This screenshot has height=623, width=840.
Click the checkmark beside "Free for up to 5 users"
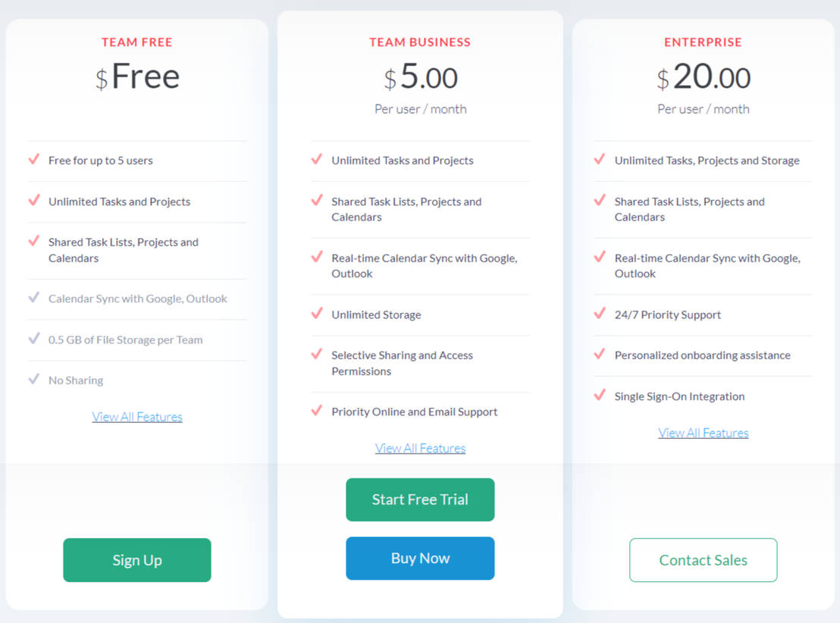[x=33, y=160]
